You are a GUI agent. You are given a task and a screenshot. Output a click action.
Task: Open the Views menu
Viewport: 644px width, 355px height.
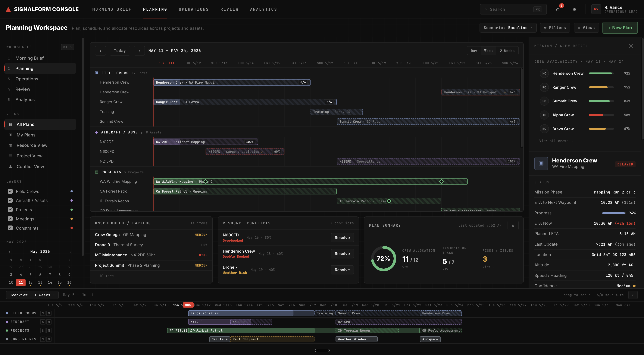point(586,28)
